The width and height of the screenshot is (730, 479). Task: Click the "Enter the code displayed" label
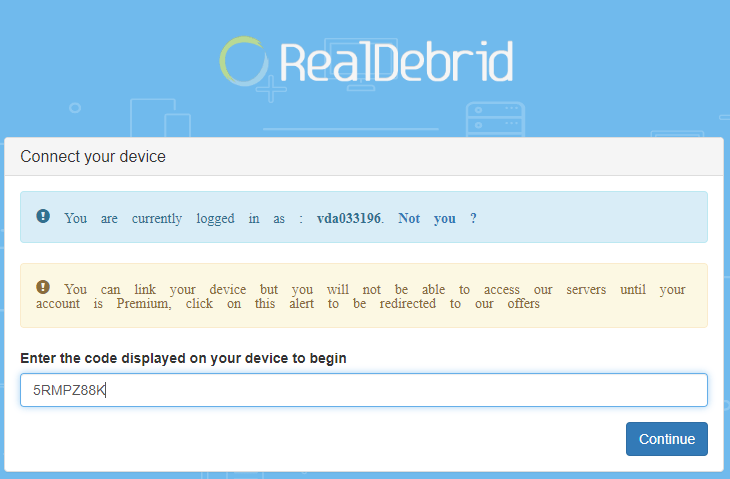(183, 358)
